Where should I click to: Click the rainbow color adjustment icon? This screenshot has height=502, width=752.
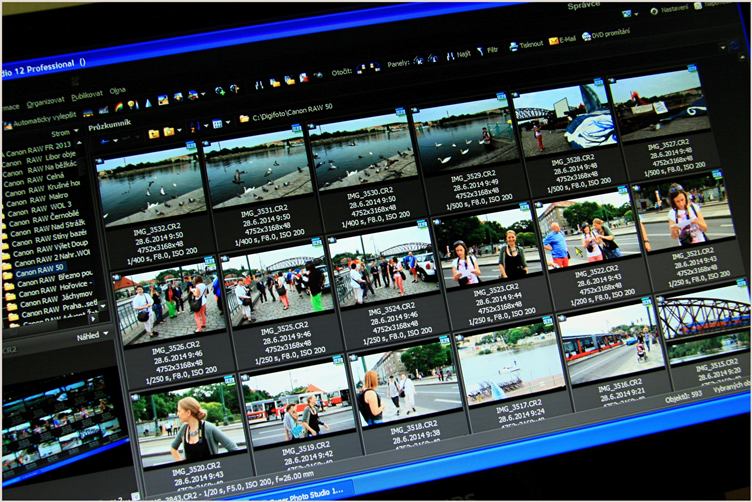click(x=118, y=107)
